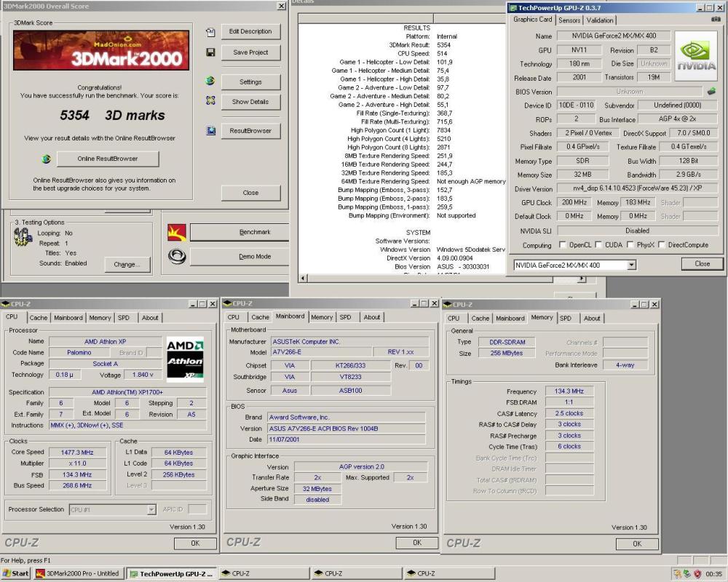Expand the GeForce2 MX/MX 400 GPU dropdown
This screenshot has height=582, width=728.
(631, 265)
